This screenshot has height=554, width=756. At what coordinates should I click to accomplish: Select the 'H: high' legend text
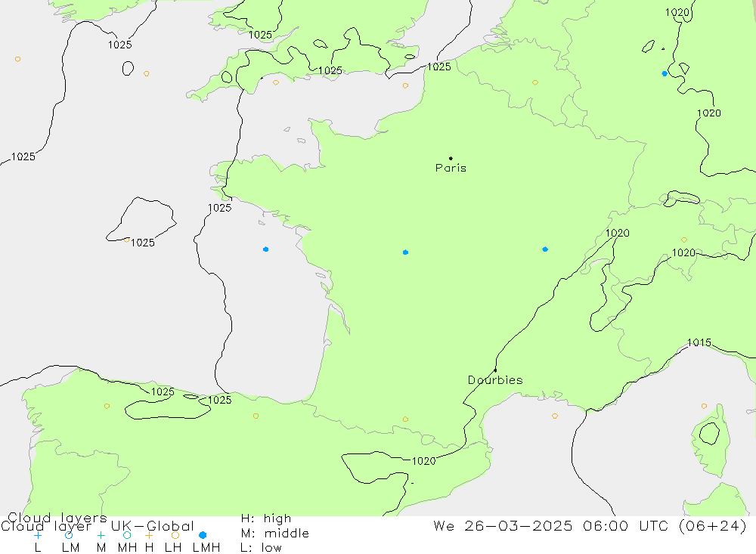[x=266, y=518]
